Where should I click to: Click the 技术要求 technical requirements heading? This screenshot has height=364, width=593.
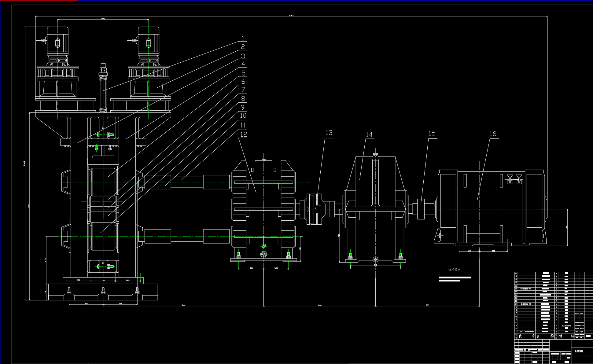[454, 270]
